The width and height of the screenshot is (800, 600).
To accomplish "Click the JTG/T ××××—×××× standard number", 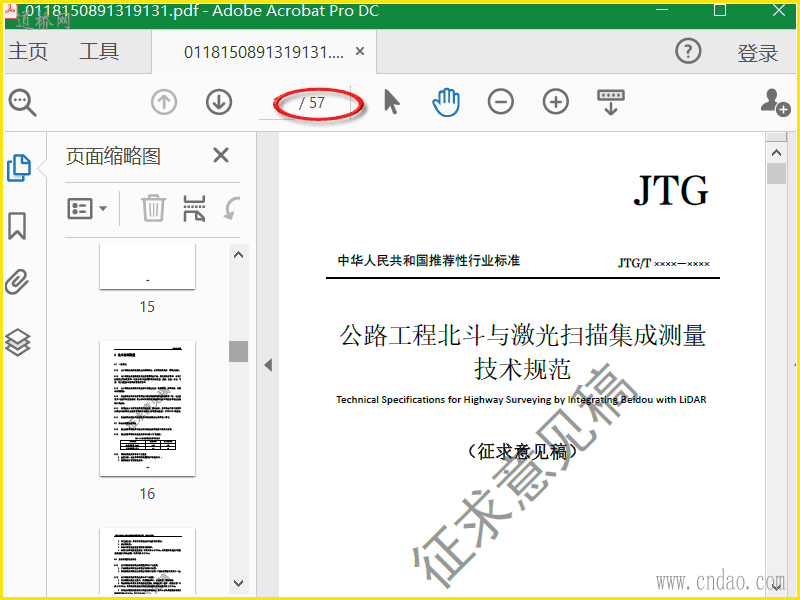I will point(663,263).
